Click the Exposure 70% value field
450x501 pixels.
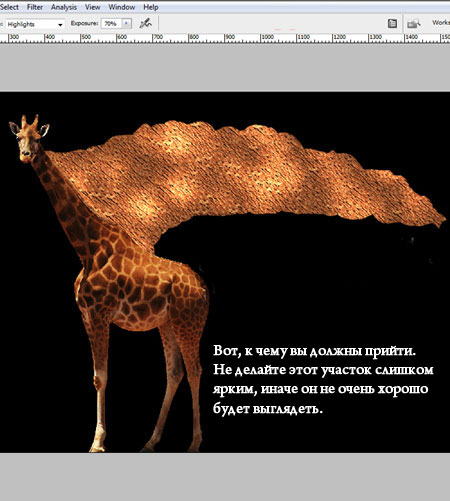(x=111, y=24)
